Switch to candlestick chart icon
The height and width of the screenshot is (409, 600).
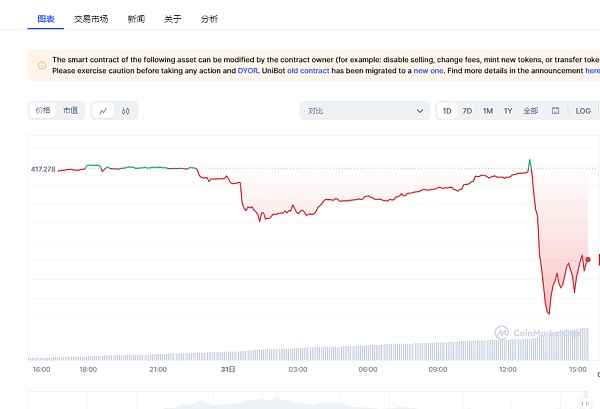126,111
